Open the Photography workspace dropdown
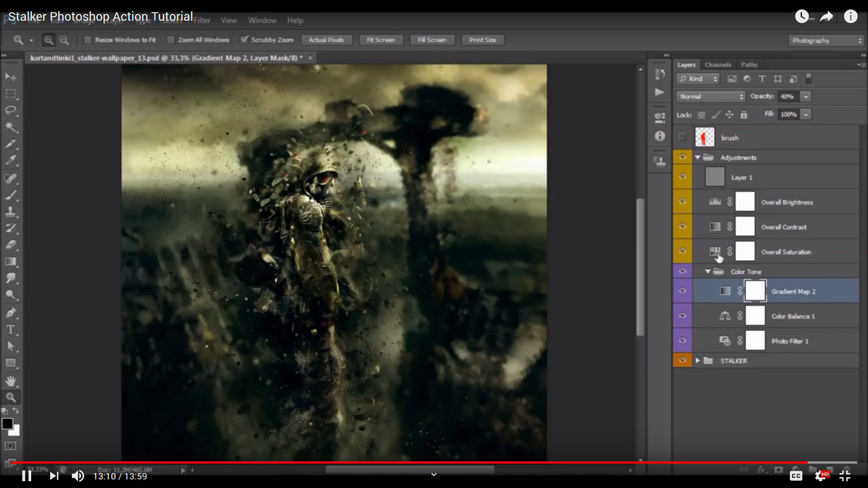Viewport: 868px width, 488px height. [826, 41]
